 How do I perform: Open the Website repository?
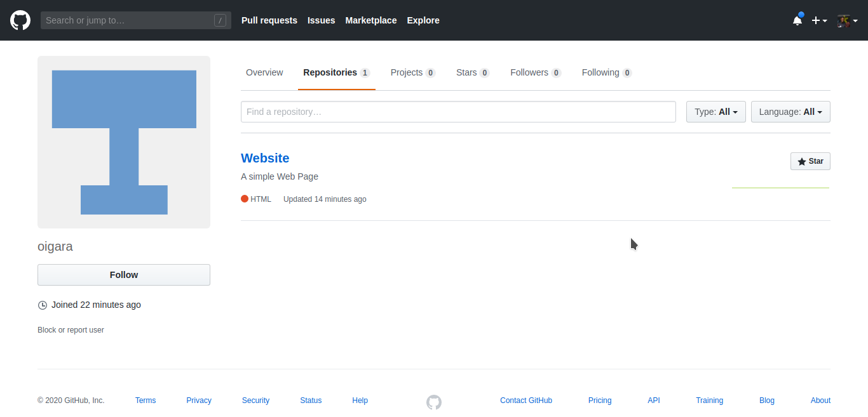264,158
